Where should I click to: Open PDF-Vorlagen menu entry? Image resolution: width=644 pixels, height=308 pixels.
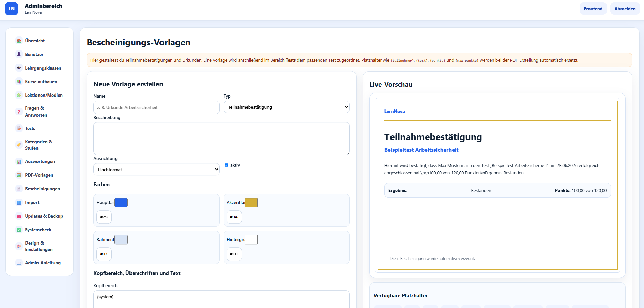click(x=40, y=175)
